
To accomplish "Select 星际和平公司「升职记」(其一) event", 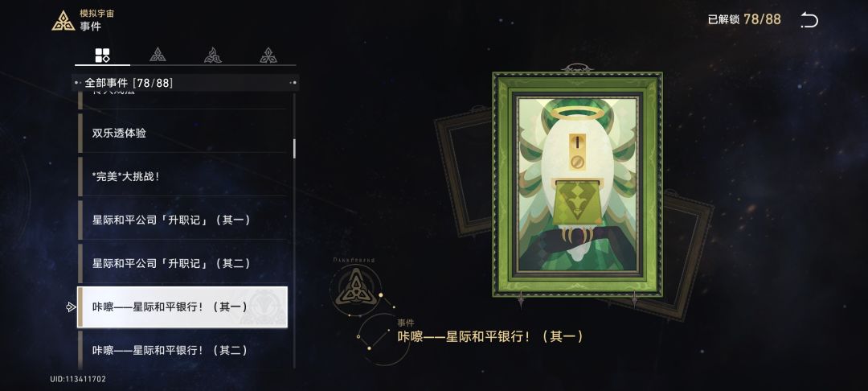I will [182, 220].
